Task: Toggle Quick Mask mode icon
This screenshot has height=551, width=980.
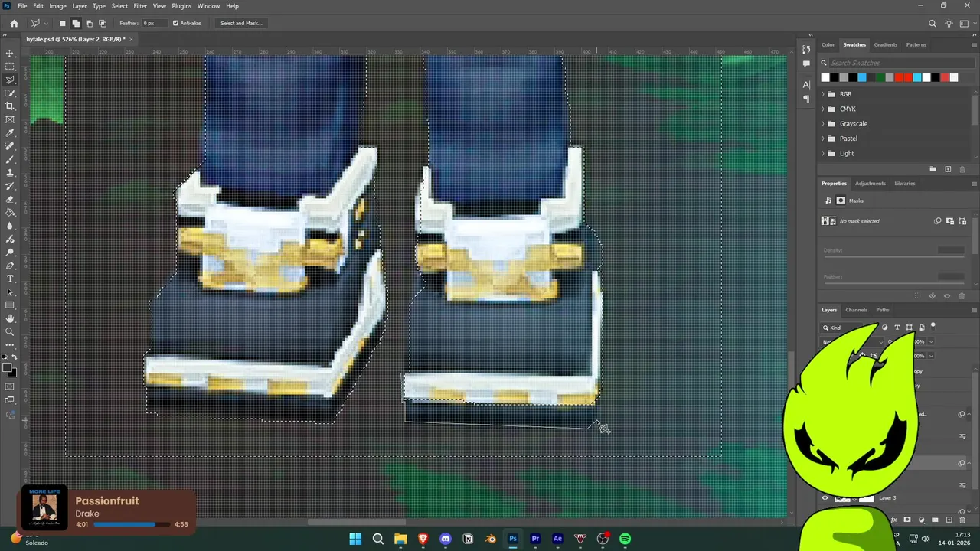Action: (10, 387)
